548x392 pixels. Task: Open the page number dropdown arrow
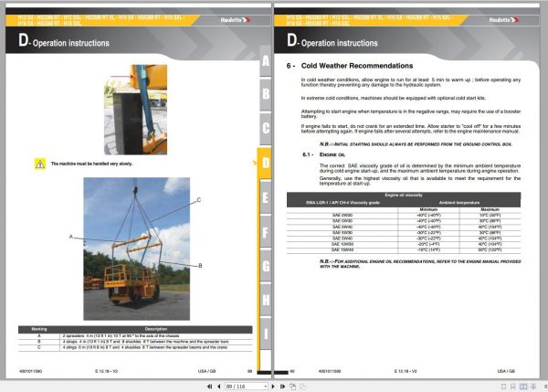[266, 387]
